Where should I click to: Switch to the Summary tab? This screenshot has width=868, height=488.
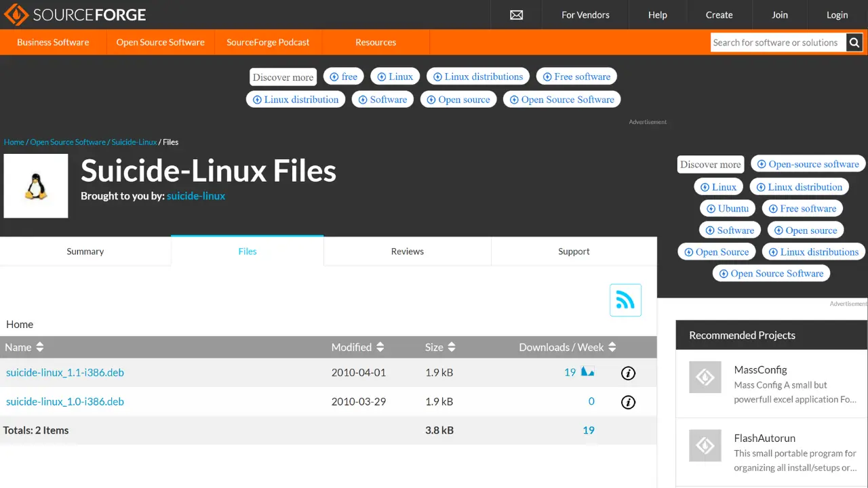click(85, 251)
